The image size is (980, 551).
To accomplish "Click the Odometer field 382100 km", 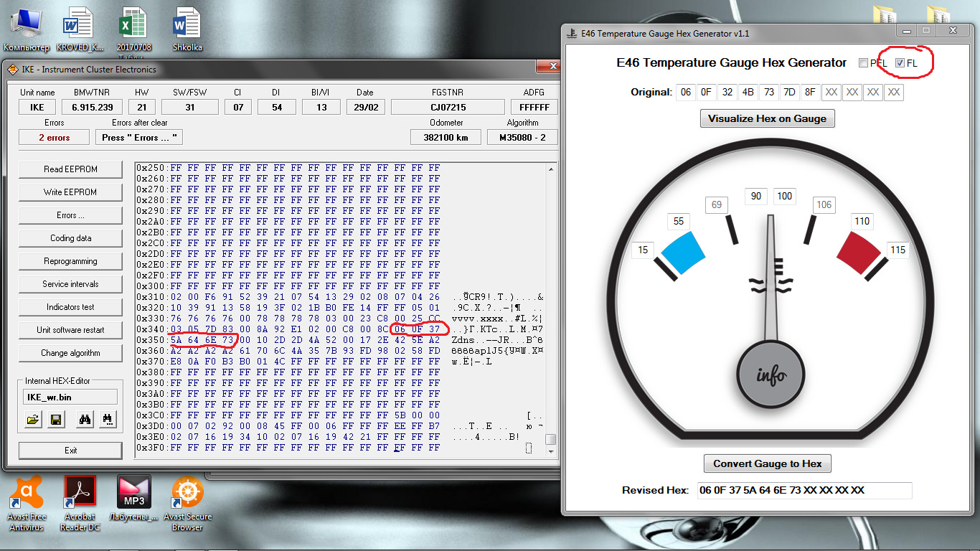I will click(446, 137).
